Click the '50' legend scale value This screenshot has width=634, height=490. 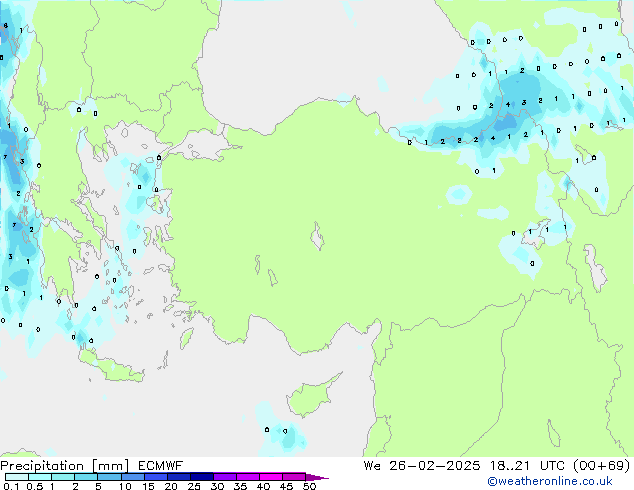point(309,486)
